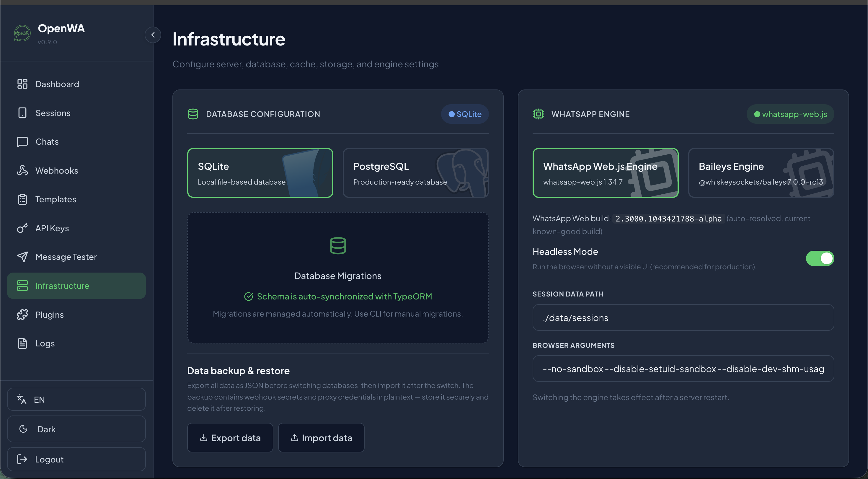Viewport: 868px width, 479px height.
Task: Click the WhatsApp Web build version code
Action: 668,219
